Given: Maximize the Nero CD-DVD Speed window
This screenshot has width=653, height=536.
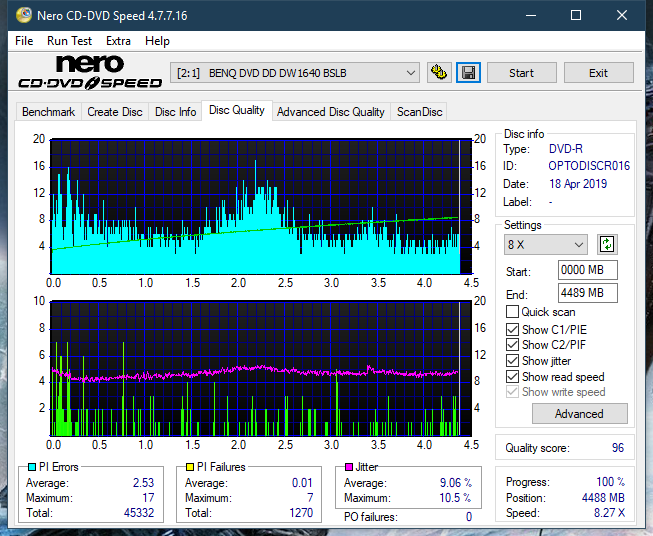Looking at the screenshot, I should click(x=576, y=15).
